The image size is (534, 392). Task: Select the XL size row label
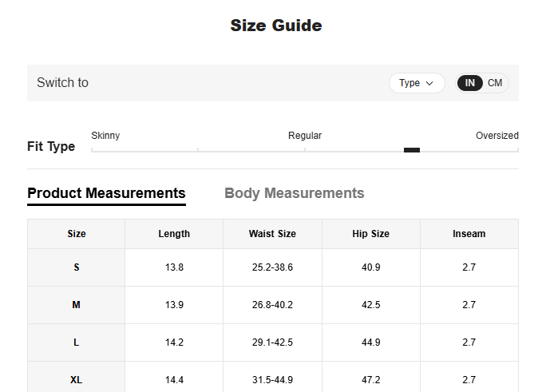[77, 380]
